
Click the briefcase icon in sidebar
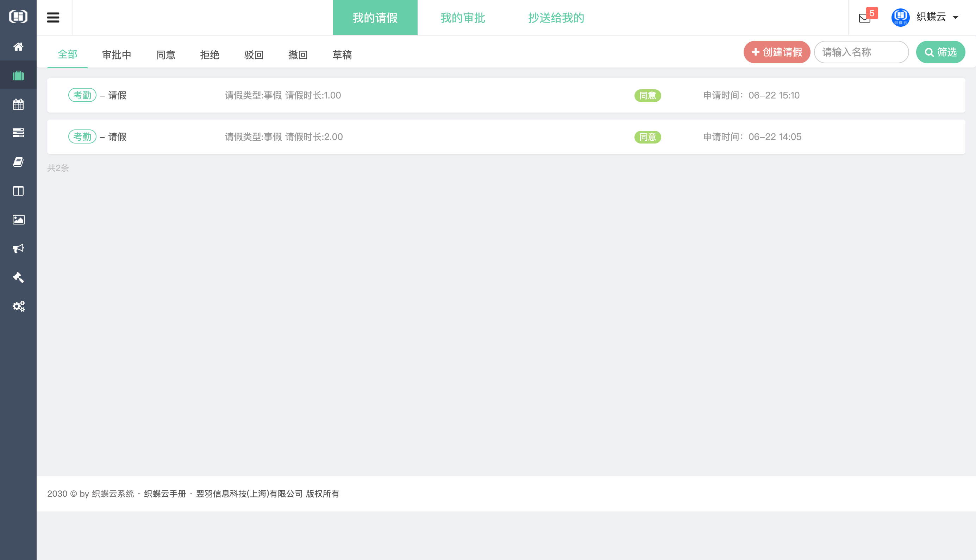tap(18, 75)
